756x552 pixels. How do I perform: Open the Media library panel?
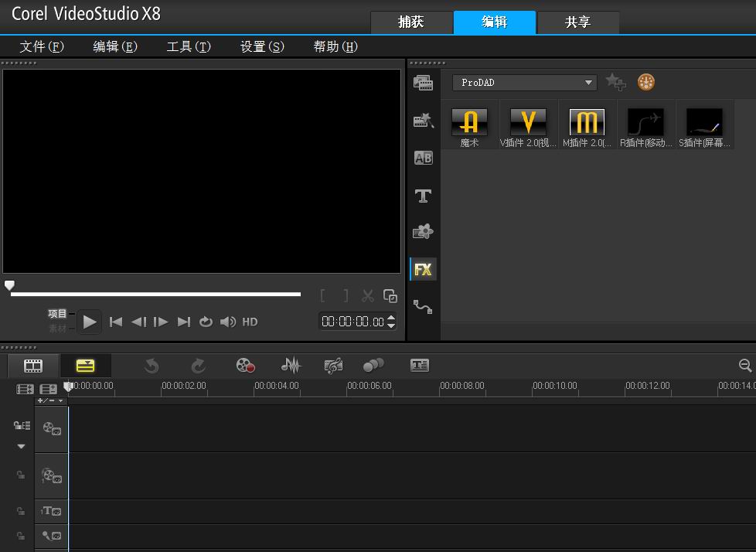tap(423, 83)
